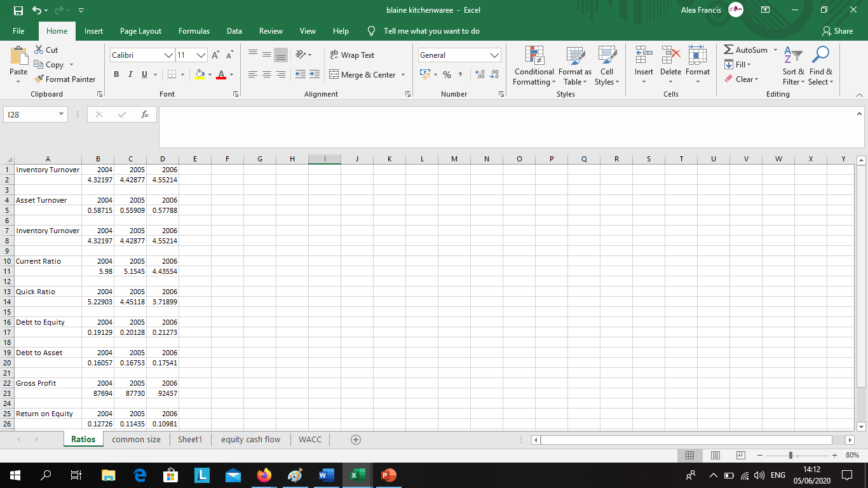Center text horizontally
Viewport: 868px width, 488px height.
(x=266, y=75)
